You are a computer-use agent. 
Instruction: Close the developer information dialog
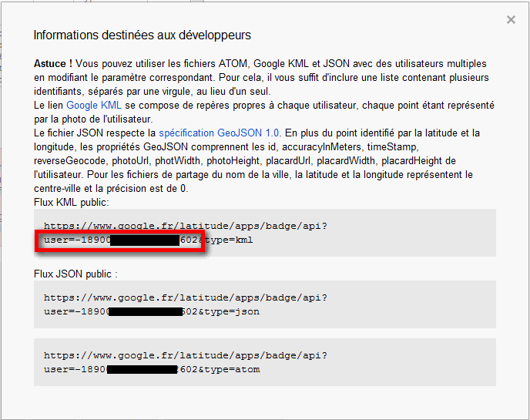click(511, 20)
